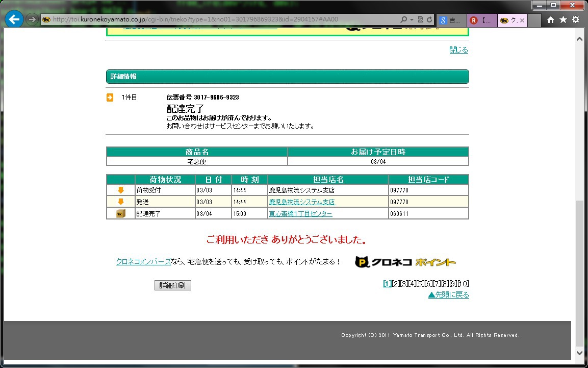The image size is (588, 368).
Task: Click the 閉じる link
Action: tap(458, 50)
